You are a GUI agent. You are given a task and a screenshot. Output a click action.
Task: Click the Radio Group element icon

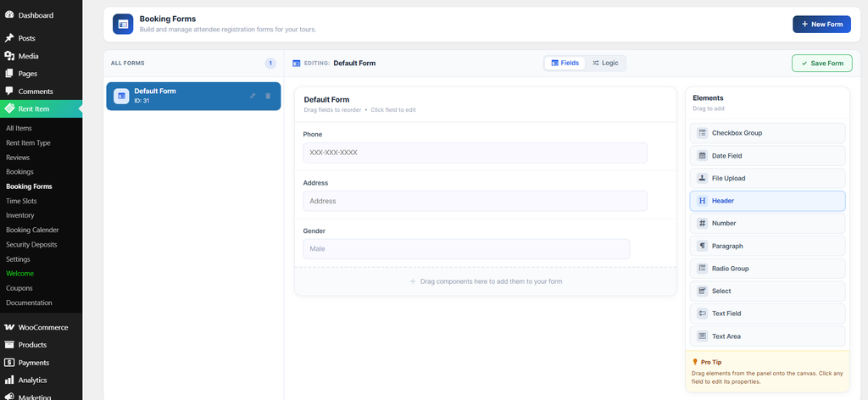[x=702, y=269]
